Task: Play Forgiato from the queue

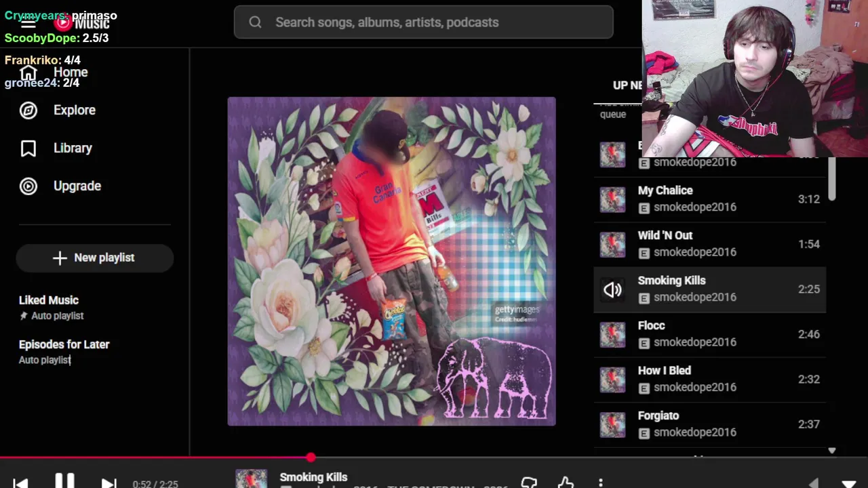Action: pos(709,424)
